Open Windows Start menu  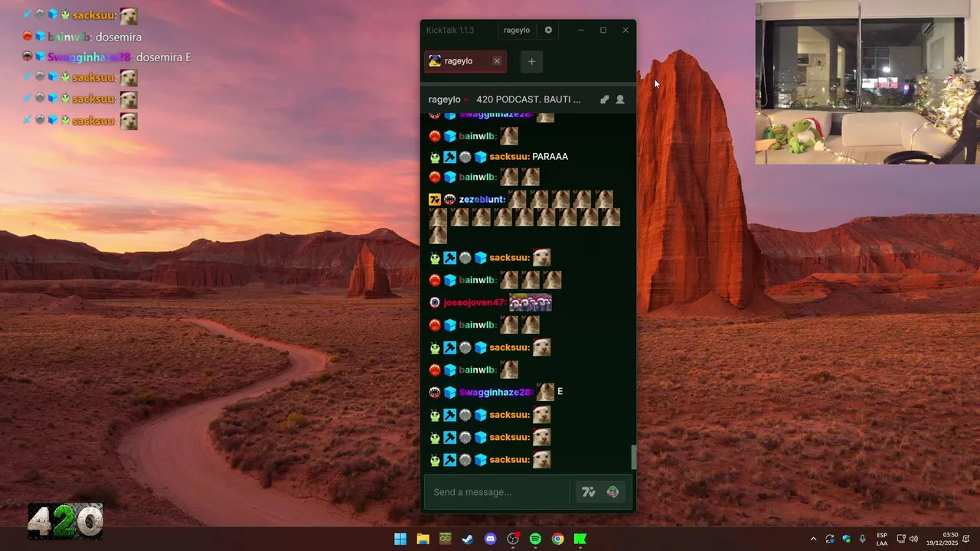[400, 539]
